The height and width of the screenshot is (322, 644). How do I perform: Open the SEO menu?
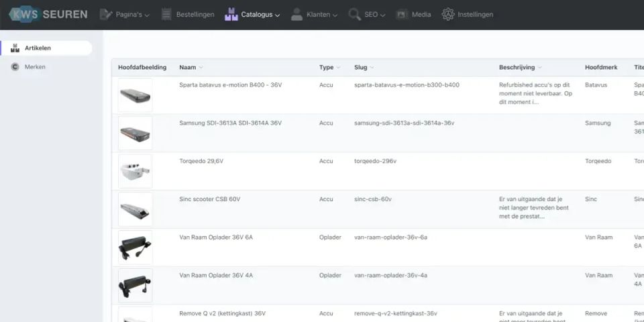click(367, 14)
